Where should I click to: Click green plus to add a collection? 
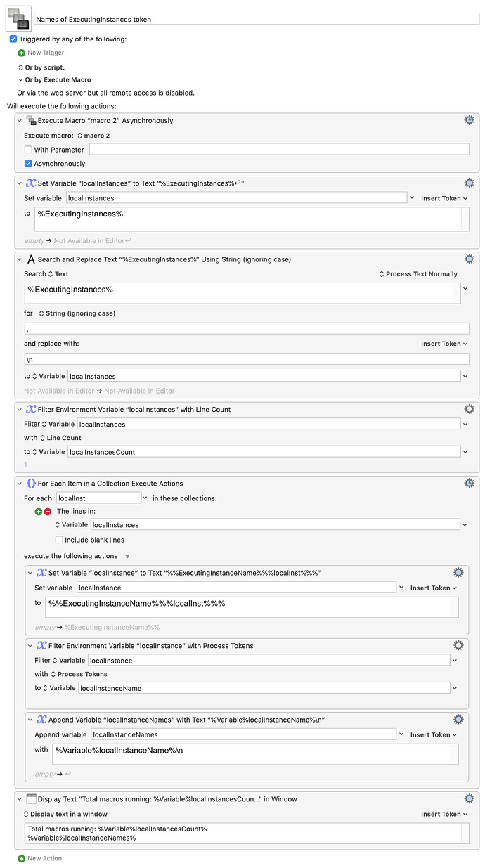tap(39, 511)
